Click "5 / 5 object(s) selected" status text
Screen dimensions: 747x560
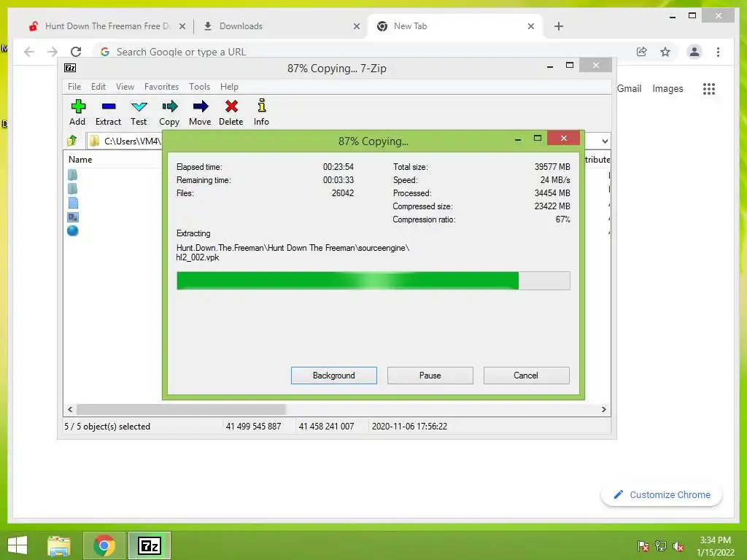pos(107,426)
